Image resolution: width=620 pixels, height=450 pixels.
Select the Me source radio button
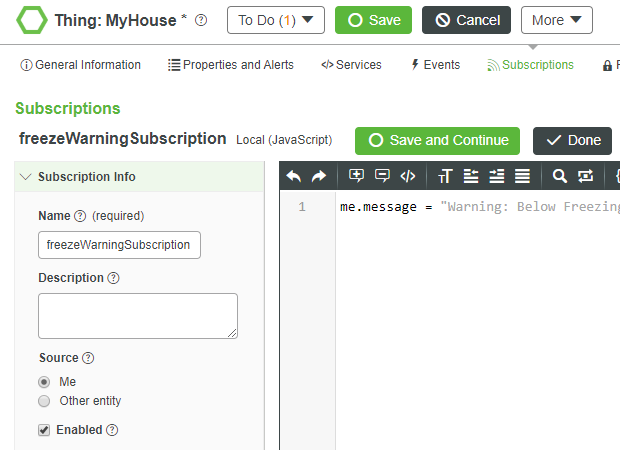click(x=44, y=382)
